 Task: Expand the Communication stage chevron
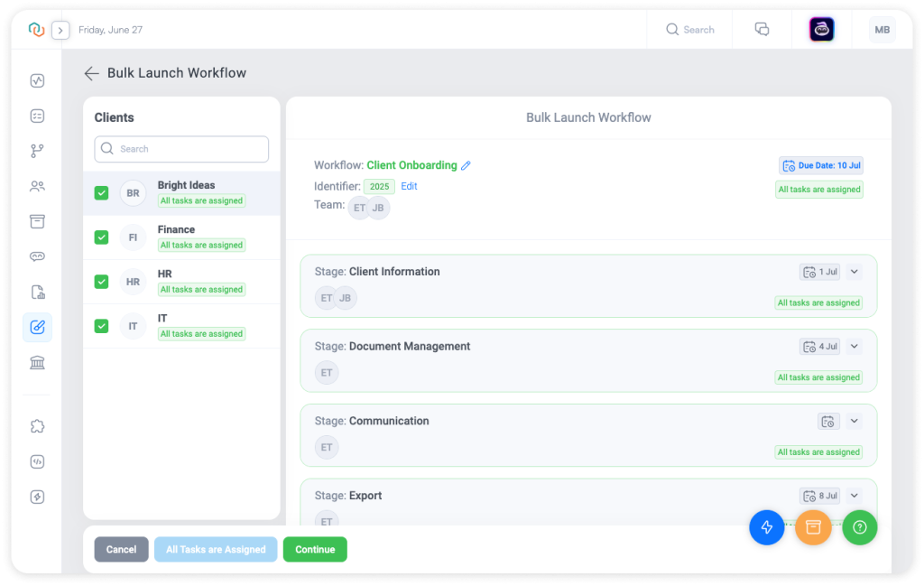pyautogui.click(x=855, y=421)
